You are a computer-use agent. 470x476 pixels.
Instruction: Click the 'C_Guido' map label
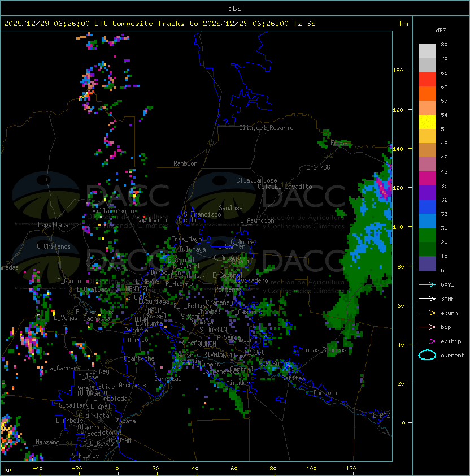pos(69,281)
